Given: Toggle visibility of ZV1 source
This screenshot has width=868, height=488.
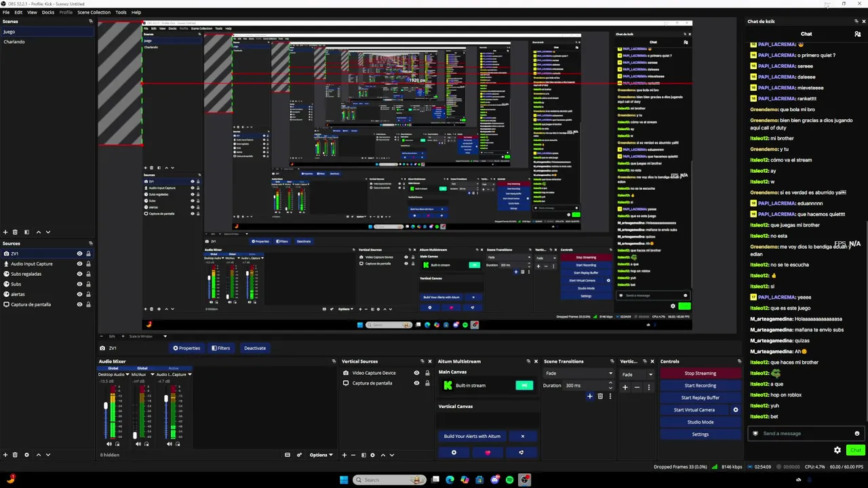Looking at the screenshot, I should (x=79, y=253).
